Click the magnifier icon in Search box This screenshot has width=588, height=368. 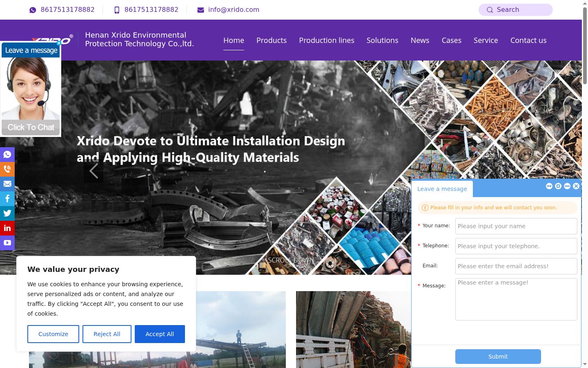(490, 10)
